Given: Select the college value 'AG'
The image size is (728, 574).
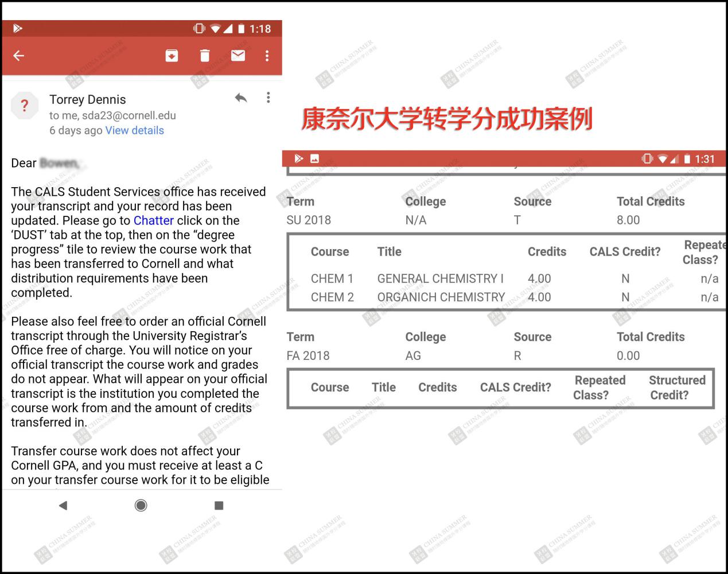Looking at the screenshot, I should (413, 356).
